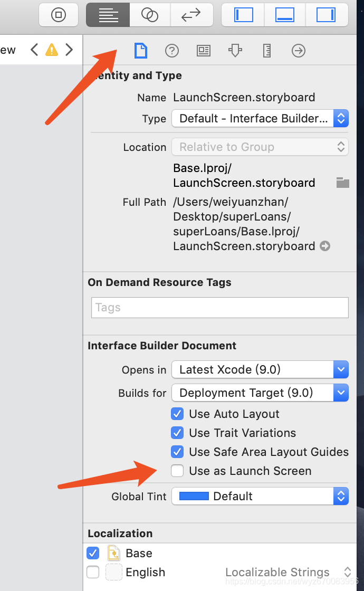Open the File inspector tab
This screenshot has height=591, width=364.
[140, 51]
